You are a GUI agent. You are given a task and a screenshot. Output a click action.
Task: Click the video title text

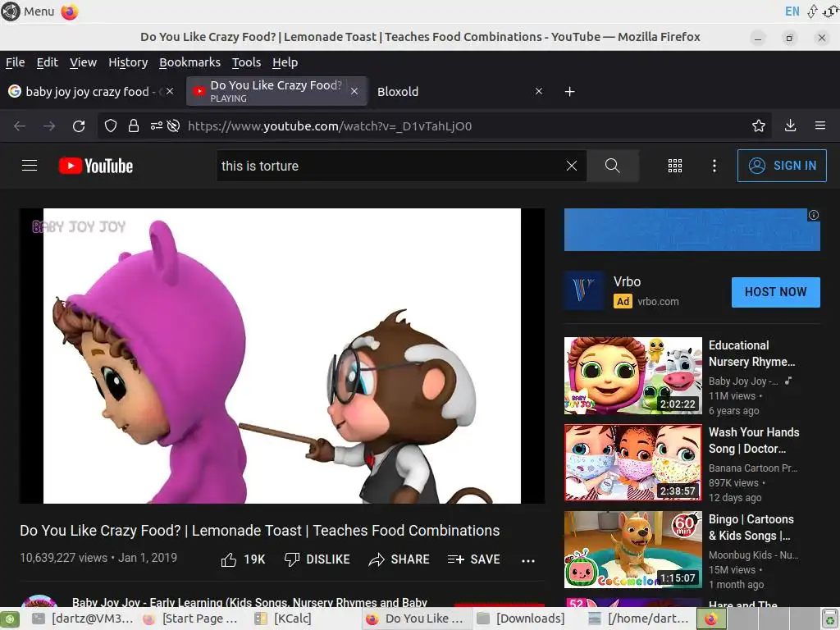tap(260, 531)
